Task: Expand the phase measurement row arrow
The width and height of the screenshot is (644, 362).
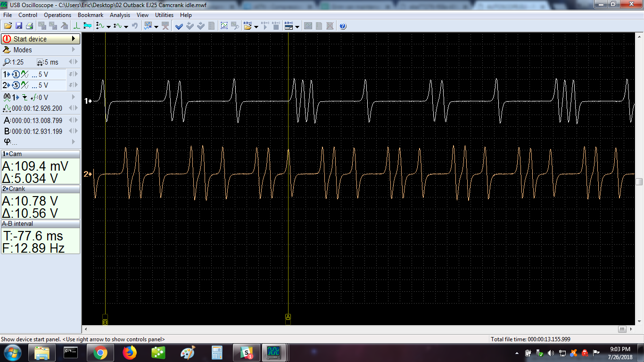Action: tap(74, 141)
